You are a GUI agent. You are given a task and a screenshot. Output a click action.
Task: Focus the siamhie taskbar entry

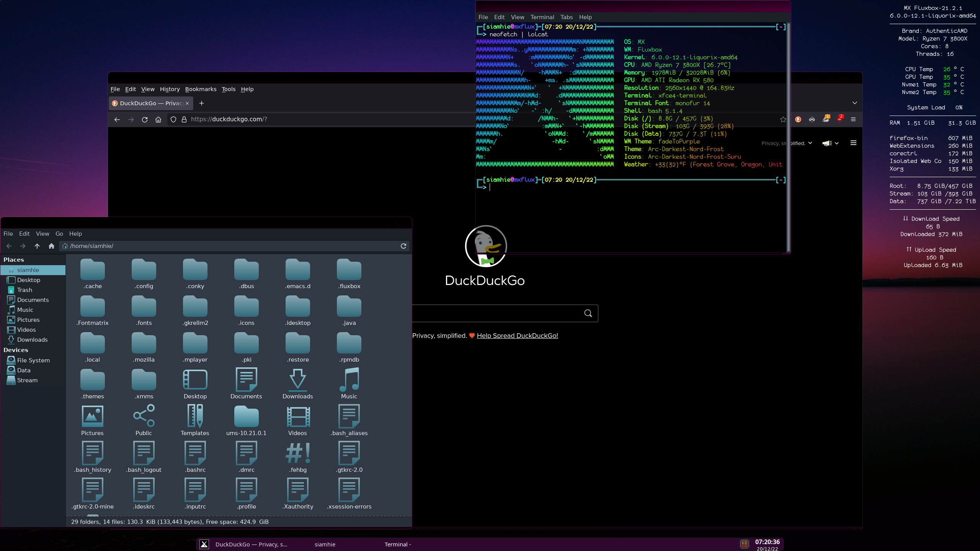coord(325,544)
